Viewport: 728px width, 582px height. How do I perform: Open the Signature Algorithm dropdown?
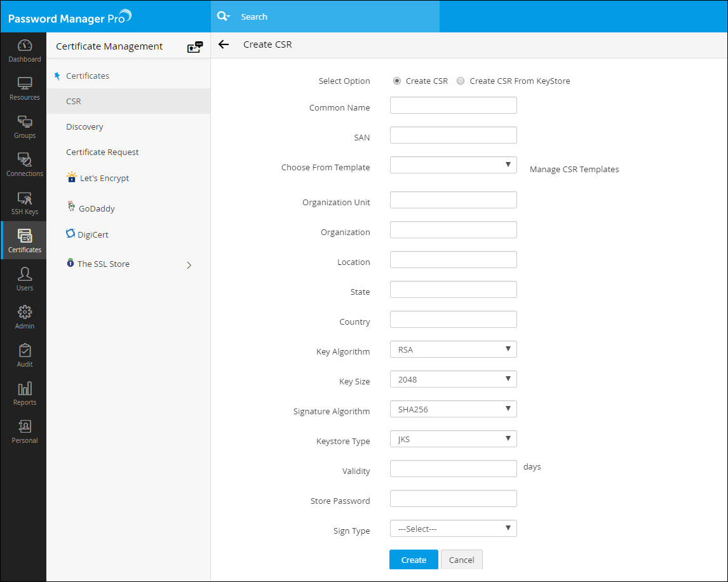tap(453, 409)
